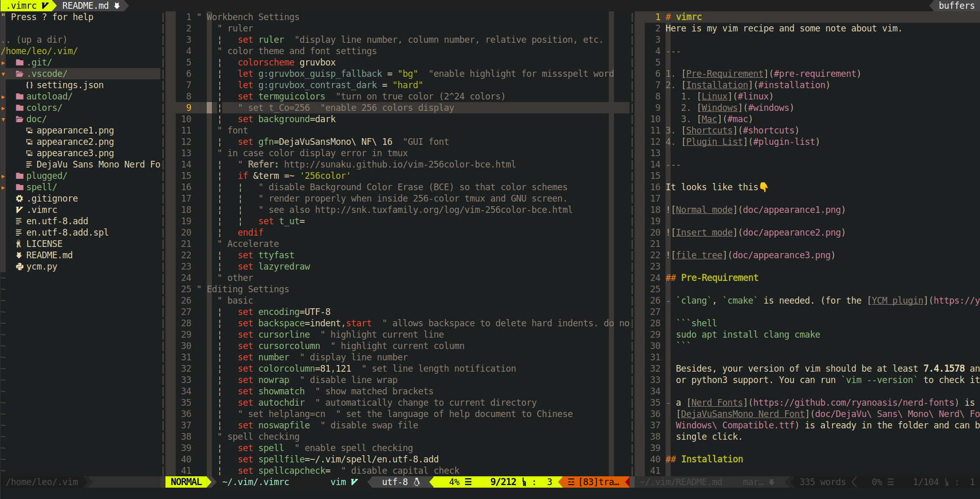The image size is (980, 499).
Task: Expand the spell directory arrow
Action: point(4,187)
